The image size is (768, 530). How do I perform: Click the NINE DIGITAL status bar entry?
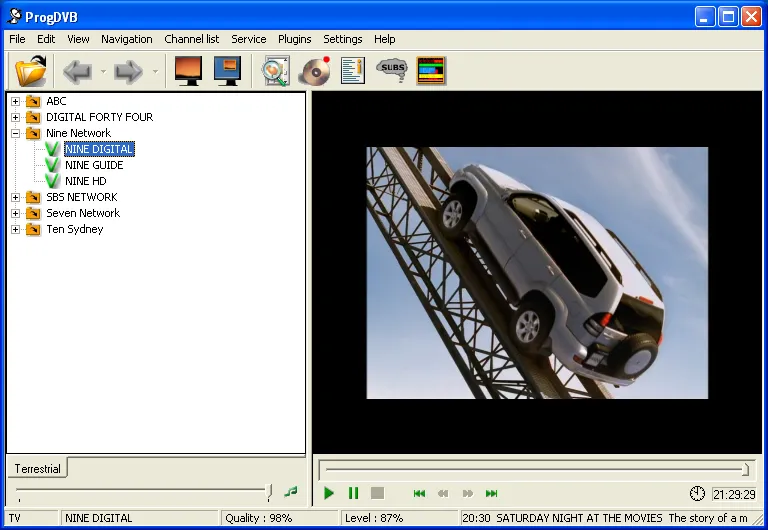140,518
